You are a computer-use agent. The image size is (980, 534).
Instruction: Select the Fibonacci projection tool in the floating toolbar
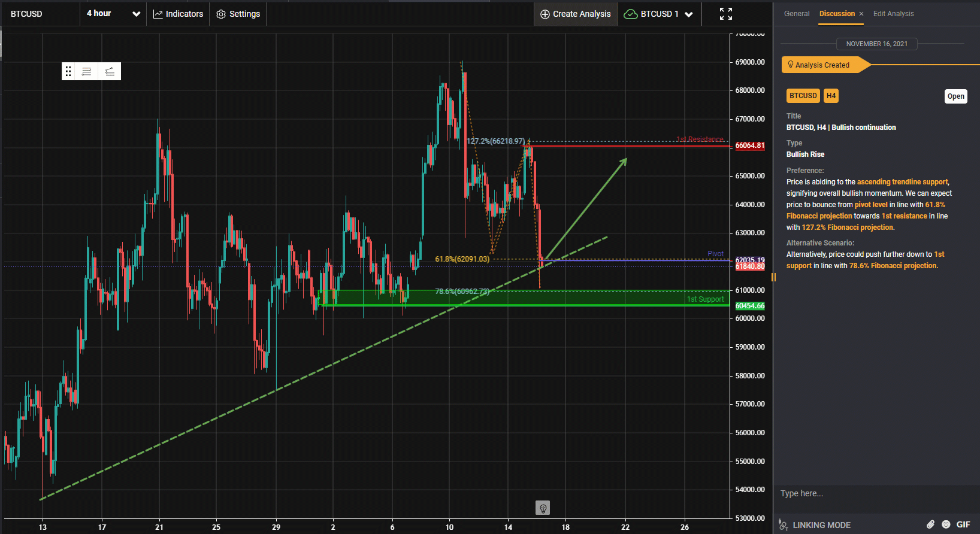pyautogui.click(x=110, y=71)
